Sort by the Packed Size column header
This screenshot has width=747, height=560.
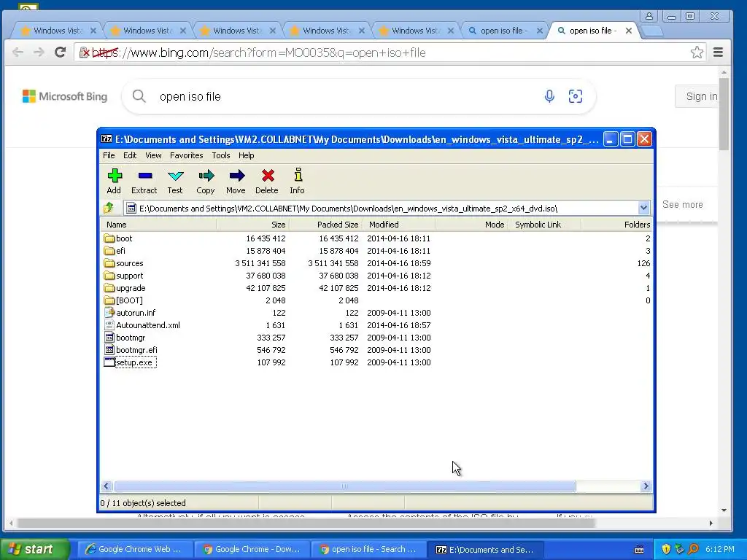pyautogui.click(x=326, y=225)
